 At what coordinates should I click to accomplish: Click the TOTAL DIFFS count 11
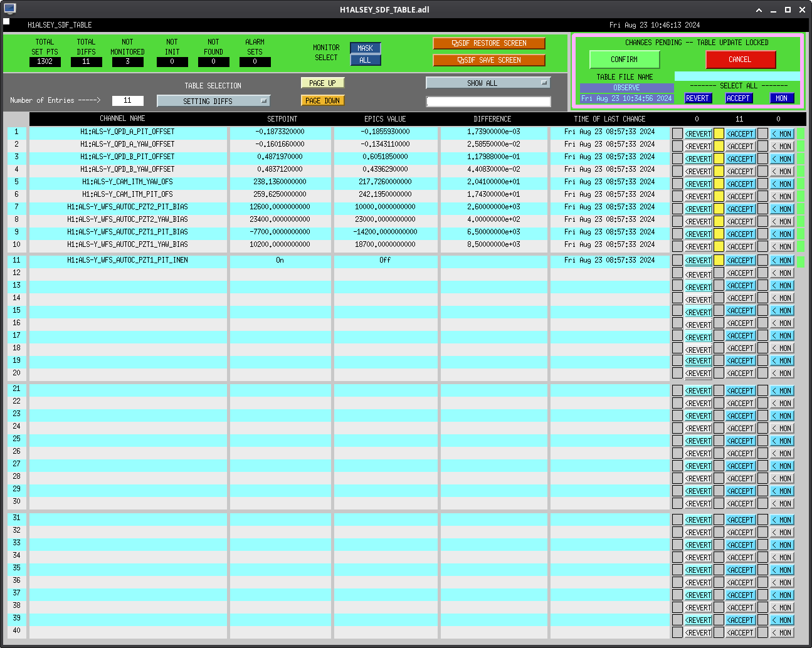[x=87, y=61]
